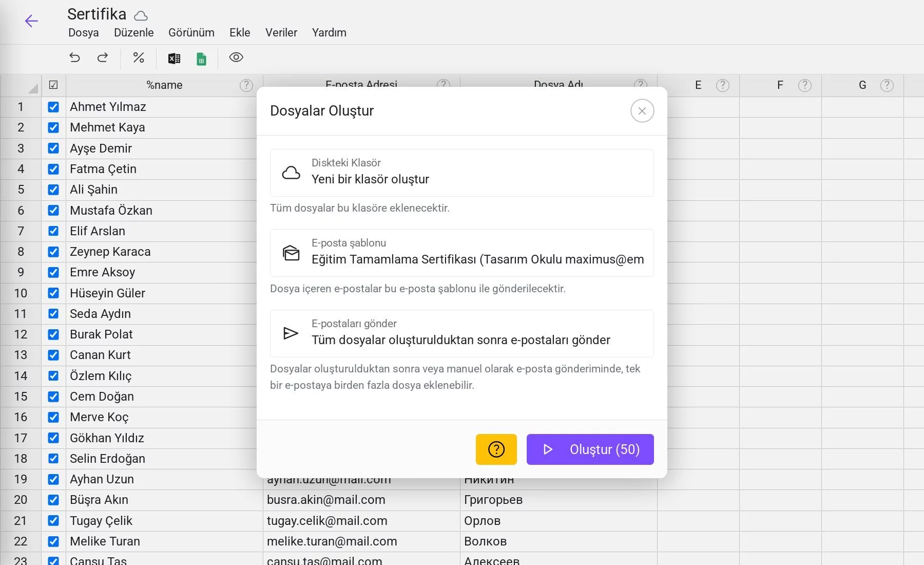Image resolution: width=924 pixels, height=565 pixels.
Task: Uncheck the row for Büşra Akın
Action: (53, 500)
